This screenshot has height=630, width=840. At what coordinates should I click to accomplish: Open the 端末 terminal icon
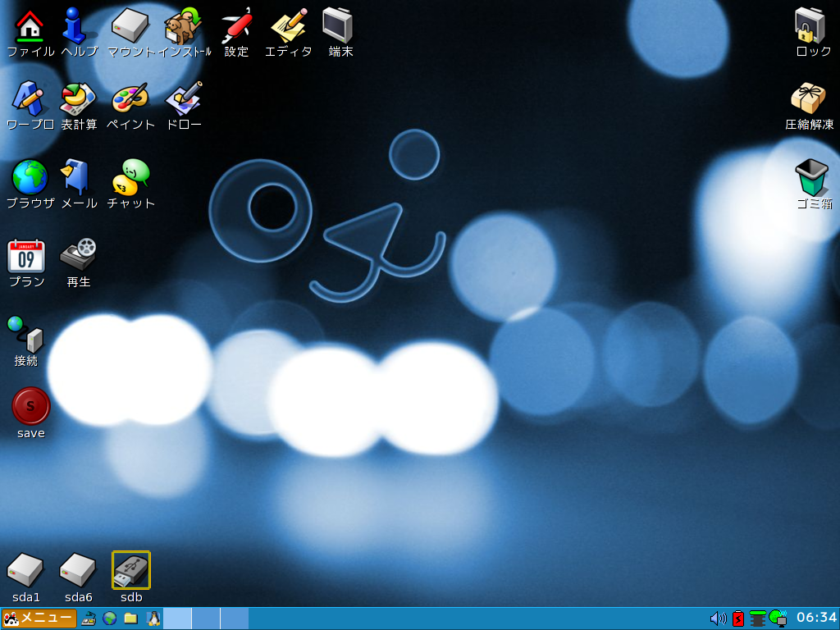click(338, 25)
